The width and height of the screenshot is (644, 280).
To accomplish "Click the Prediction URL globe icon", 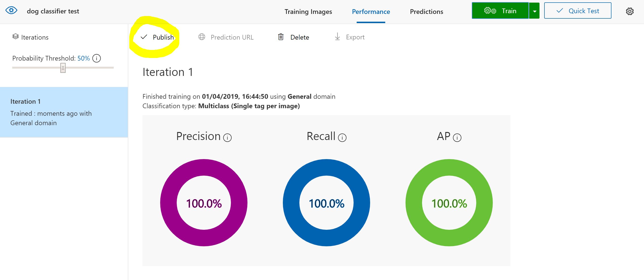I will [202, 37].
